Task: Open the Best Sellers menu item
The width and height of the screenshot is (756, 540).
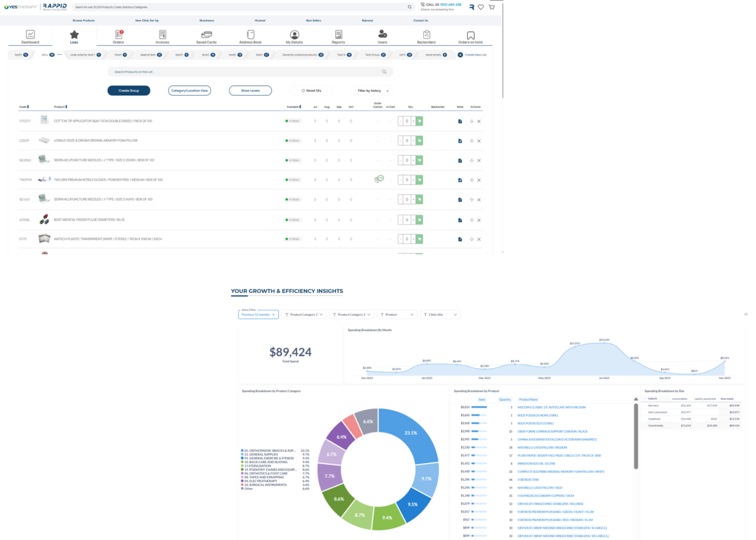Action: tap(313, 21)
